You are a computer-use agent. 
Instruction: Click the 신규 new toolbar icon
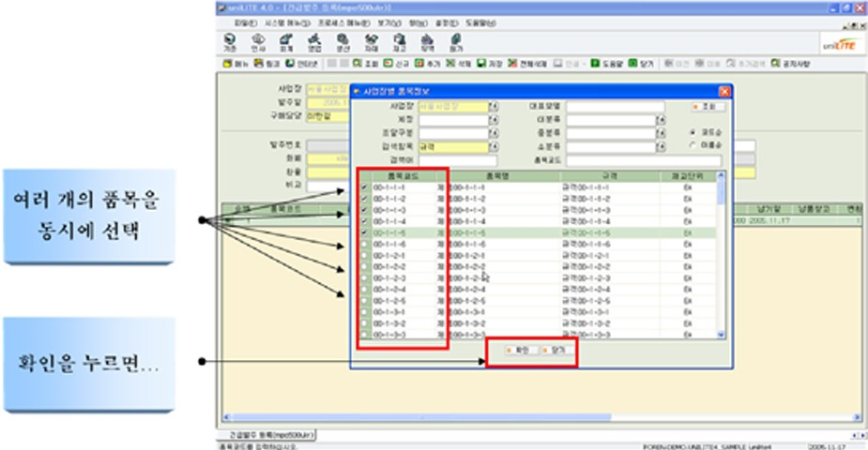pos(396,64)
